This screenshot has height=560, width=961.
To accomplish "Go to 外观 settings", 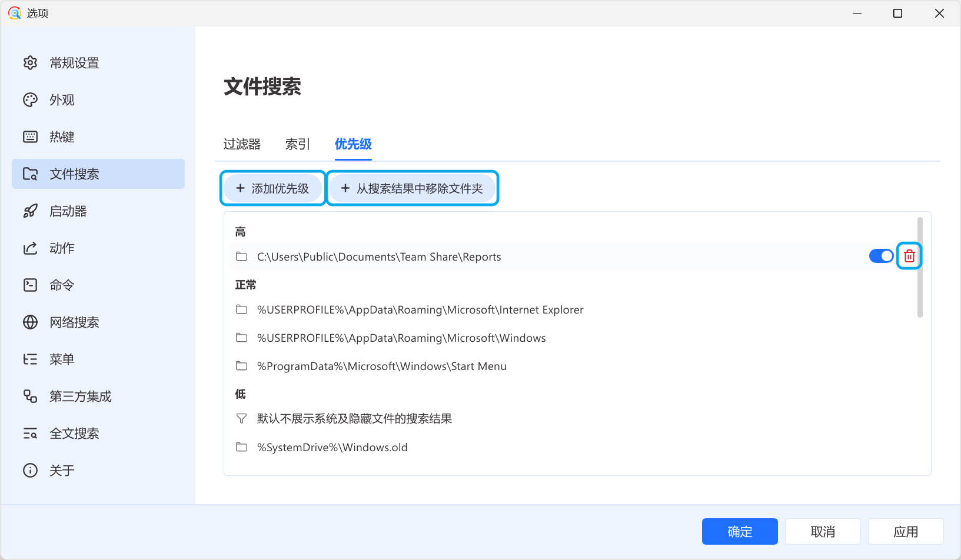I will click(98, 100).
